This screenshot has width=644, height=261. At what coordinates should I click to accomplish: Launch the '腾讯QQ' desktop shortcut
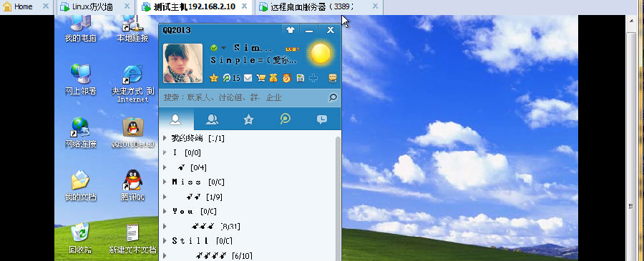(132, 185)
